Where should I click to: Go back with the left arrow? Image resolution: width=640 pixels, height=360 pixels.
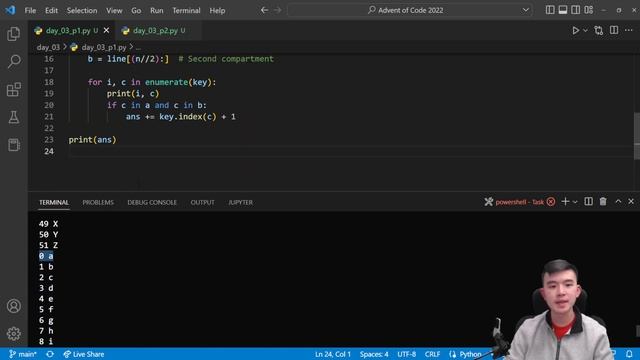pos(264,10)
